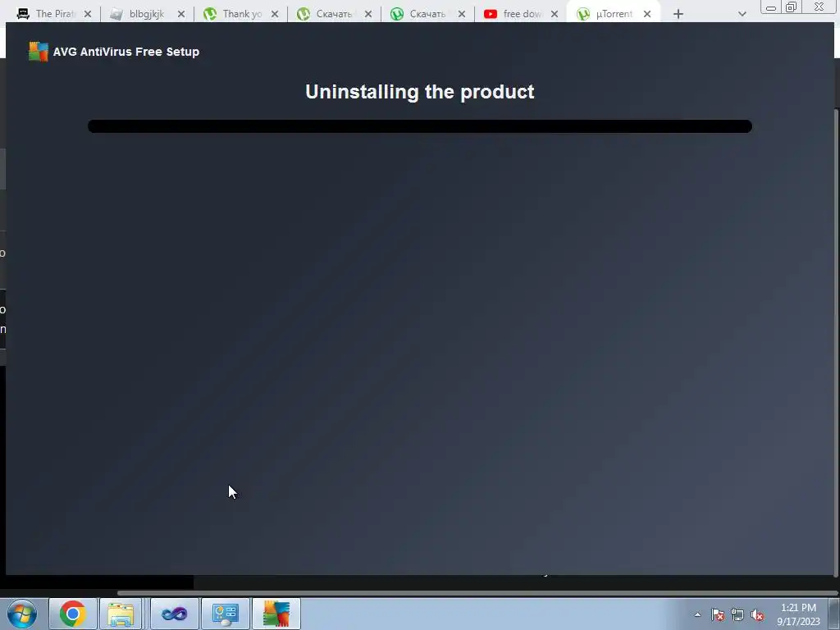Click the AVG AntiVirus Free Setup title
The width and height of the screenshot is (840, 630).
coord(126,52)
